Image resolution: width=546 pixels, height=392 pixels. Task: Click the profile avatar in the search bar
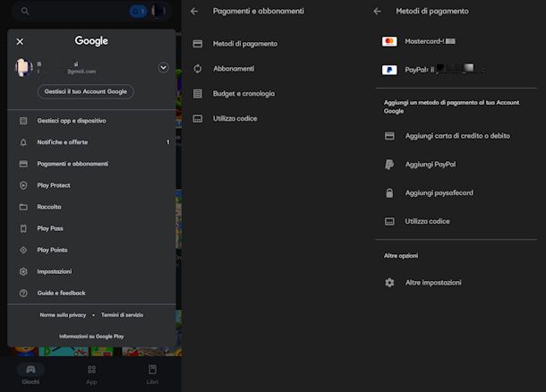(158, 11)
